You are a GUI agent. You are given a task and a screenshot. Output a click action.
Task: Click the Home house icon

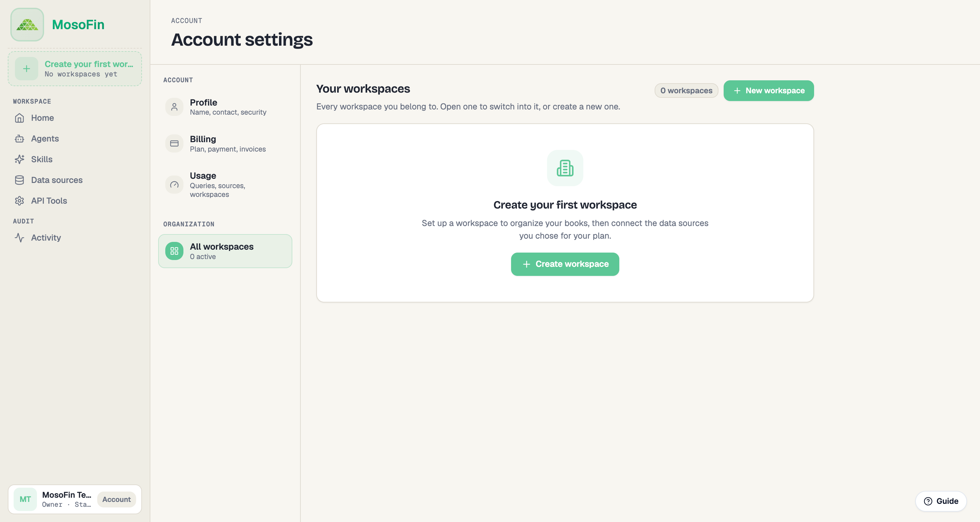(x=19, y=118)
